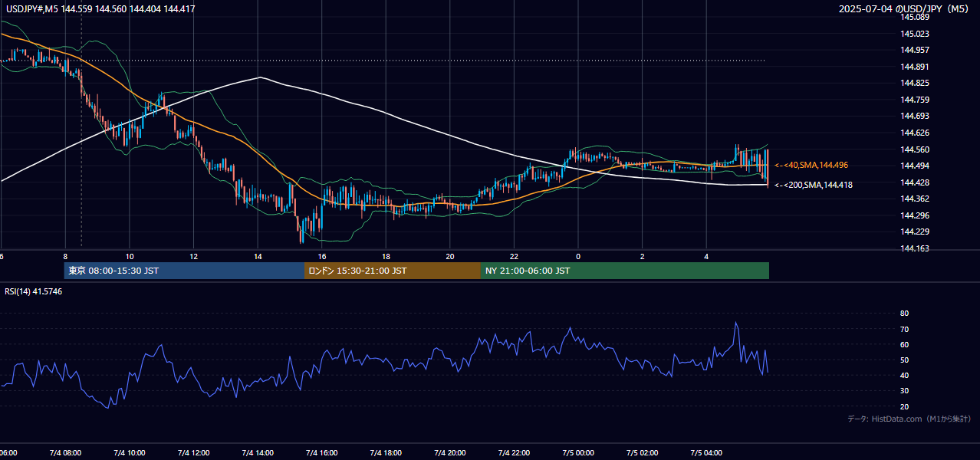Click price axis value 144.229
The image size is (980, 460).
pyautogui.click(x=914, y=232)
